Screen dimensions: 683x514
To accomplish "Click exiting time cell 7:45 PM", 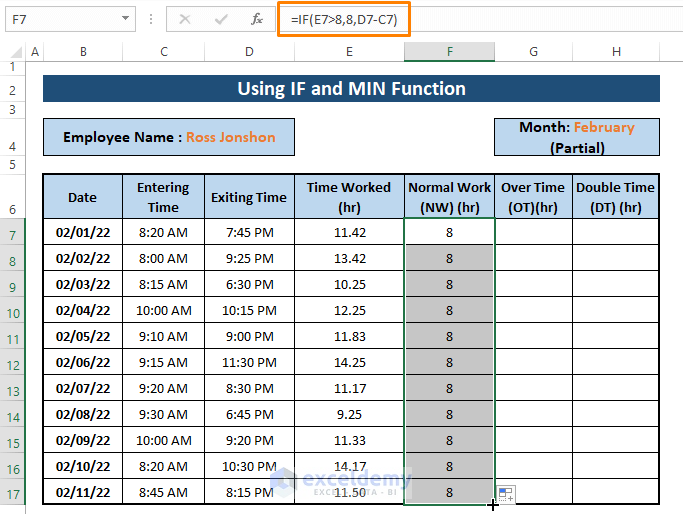I will tap(249, 232).
